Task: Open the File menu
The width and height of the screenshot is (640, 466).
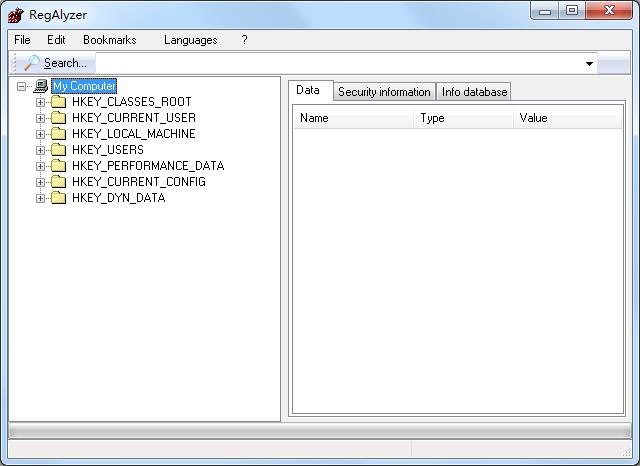Action: tap(22, 40)
